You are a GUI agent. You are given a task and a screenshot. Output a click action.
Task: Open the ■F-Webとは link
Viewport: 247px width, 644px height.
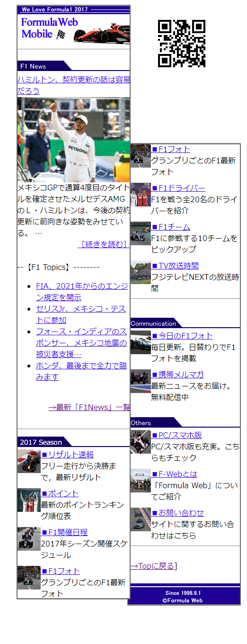[175, 474]
